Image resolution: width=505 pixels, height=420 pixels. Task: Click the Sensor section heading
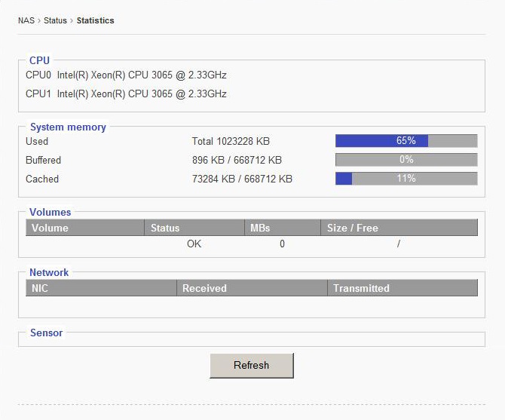[x=46, y=333]
